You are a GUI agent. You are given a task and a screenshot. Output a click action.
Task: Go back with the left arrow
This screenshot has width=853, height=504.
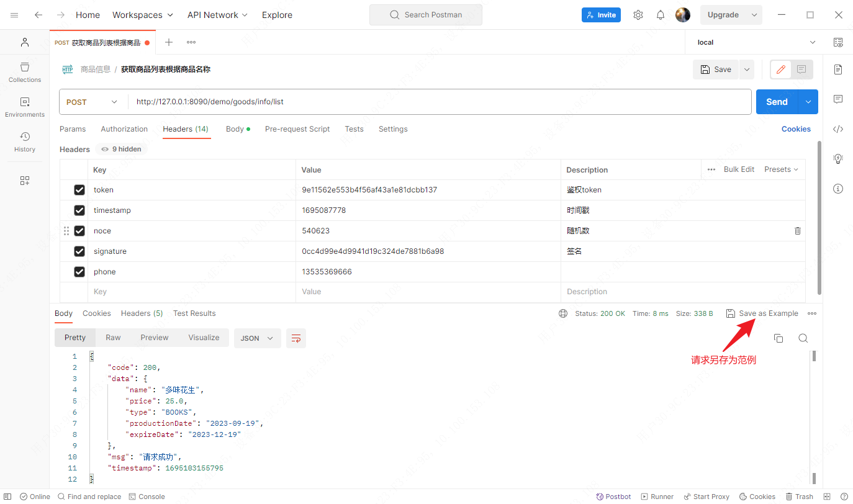pyautogui.click(x=38, y=15)
